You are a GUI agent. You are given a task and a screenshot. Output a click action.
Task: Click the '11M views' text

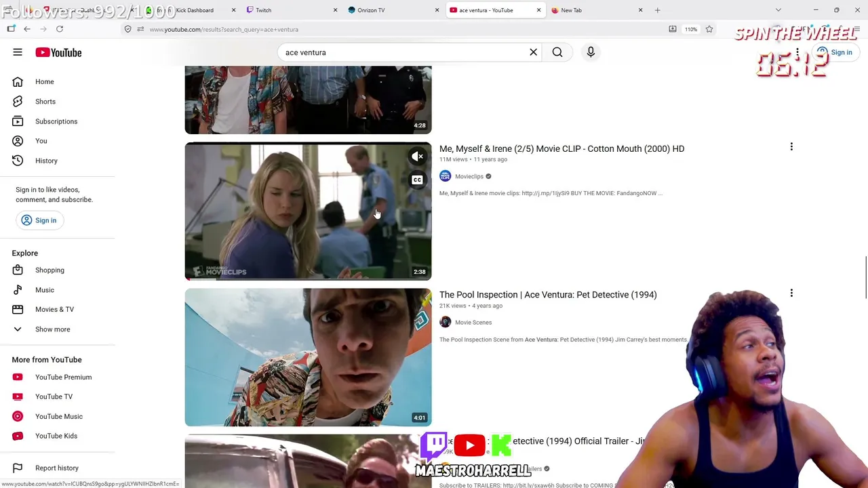point(454,159)
